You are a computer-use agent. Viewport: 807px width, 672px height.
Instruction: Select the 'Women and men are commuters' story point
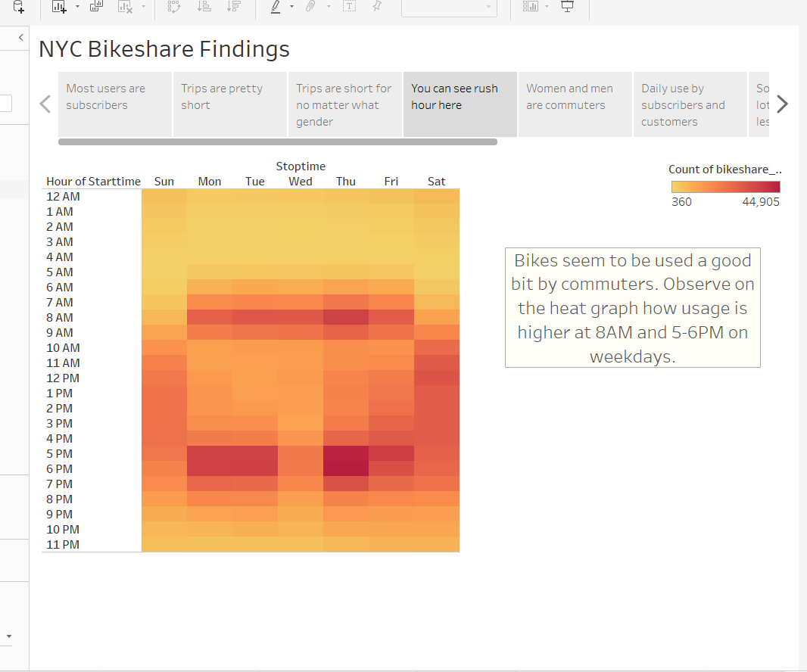coord(575,104)
